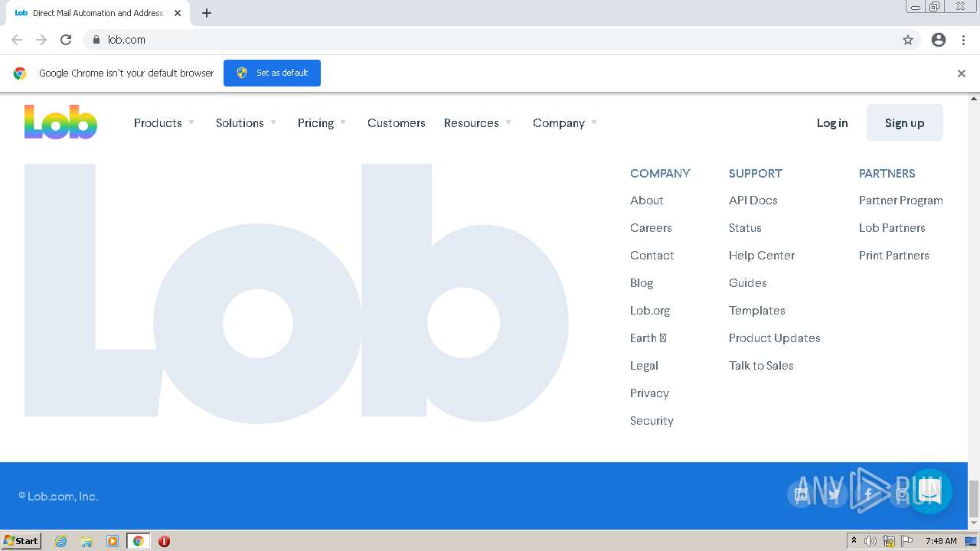Click the show desktop button
Image resolution: width=980 pixels, height=551 pixels.
(x=971, y=541)
